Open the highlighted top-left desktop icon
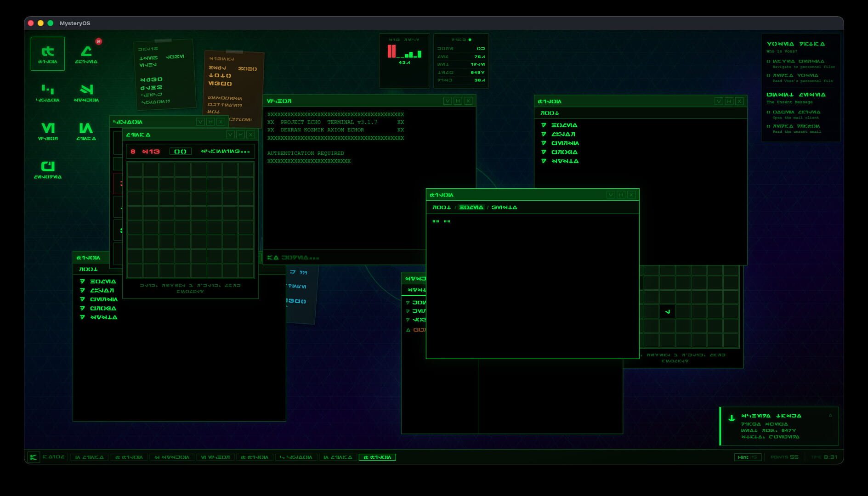This screenshot has width=868, height=496. 48,53
